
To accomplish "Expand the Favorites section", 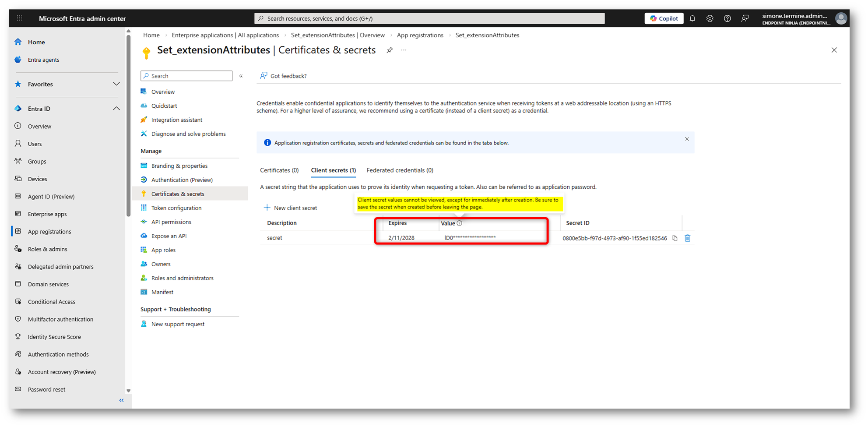I will [x=116, y=84].
